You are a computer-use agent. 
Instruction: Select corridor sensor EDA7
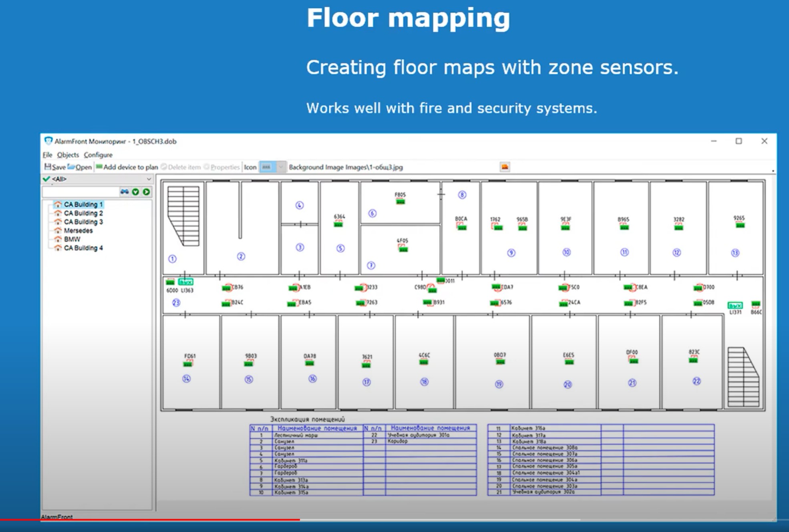pyautogui.click(x=497, y=287)
